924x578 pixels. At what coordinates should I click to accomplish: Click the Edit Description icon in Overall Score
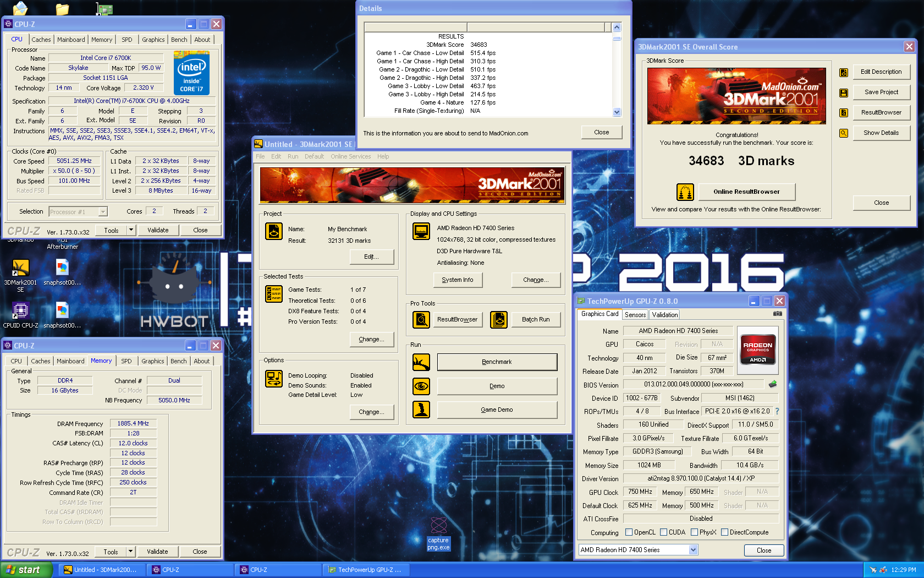pyautogui.click(x=843, y=72)
